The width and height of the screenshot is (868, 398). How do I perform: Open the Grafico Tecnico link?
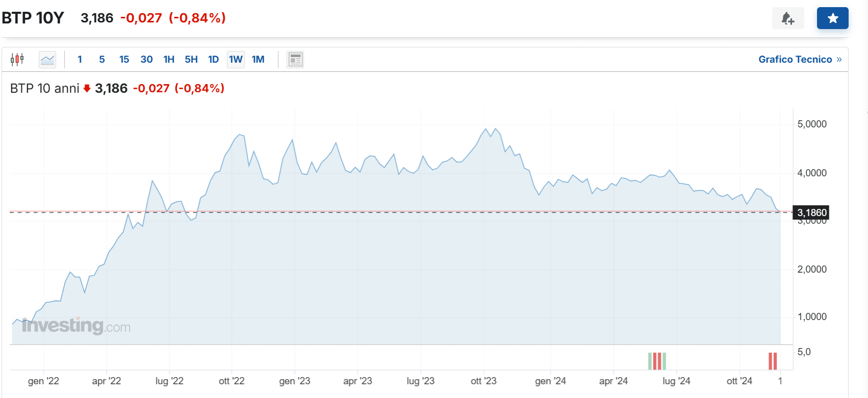coord(800,60)
